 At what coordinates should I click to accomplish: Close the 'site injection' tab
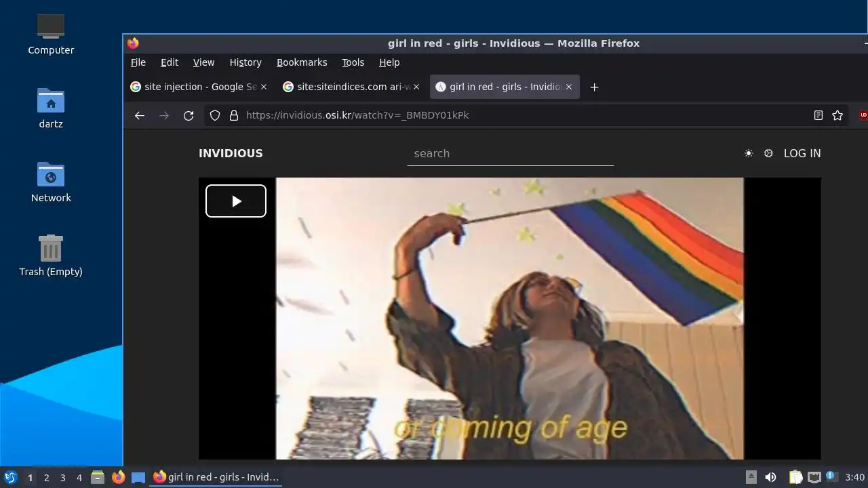pos(264,87)
